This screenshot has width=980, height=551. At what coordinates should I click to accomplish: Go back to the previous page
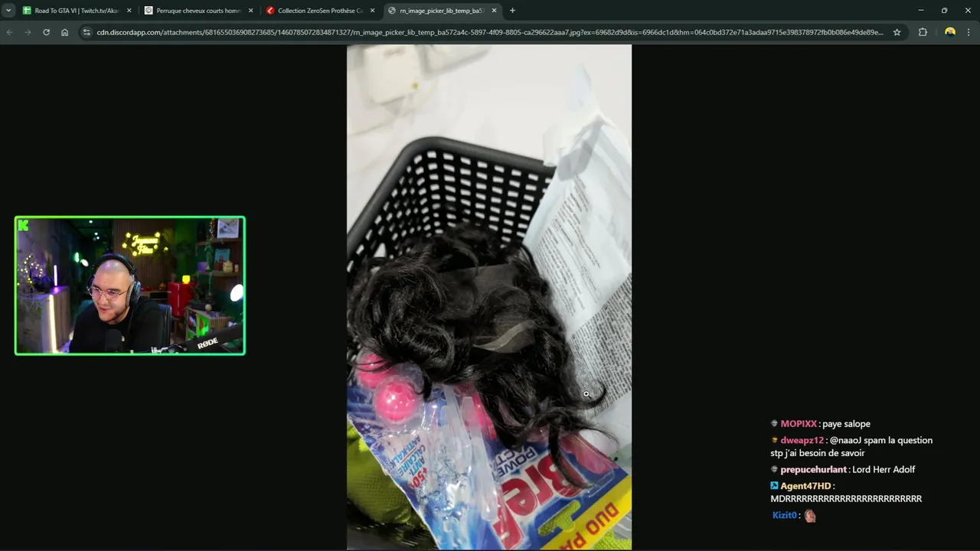pyautogui.click(x=9, y=32)
